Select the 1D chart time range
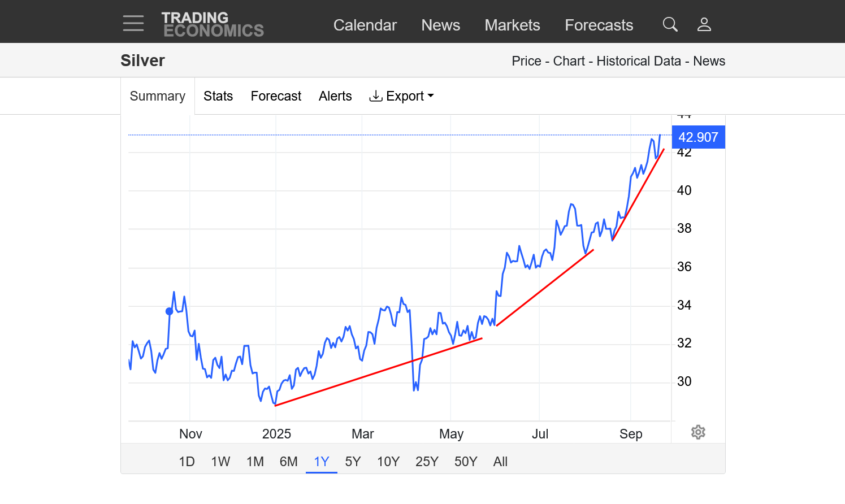 (x=187, y=462)
